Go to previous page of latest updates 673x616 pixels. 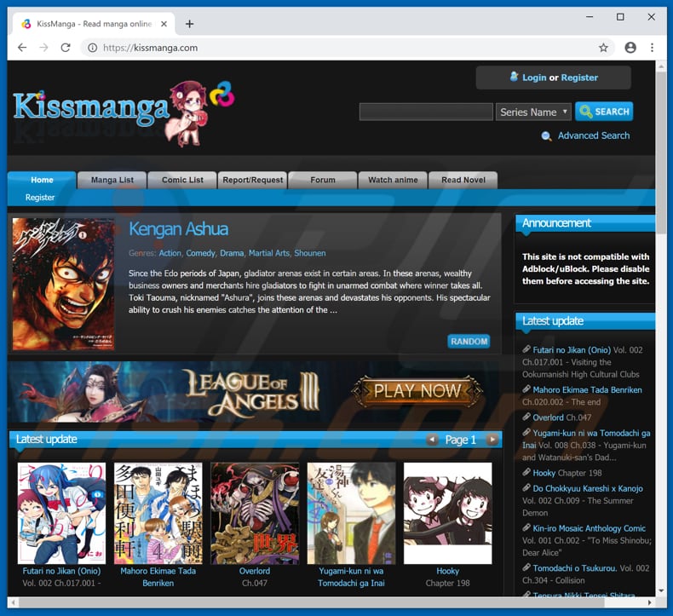[x=432, y=440]
